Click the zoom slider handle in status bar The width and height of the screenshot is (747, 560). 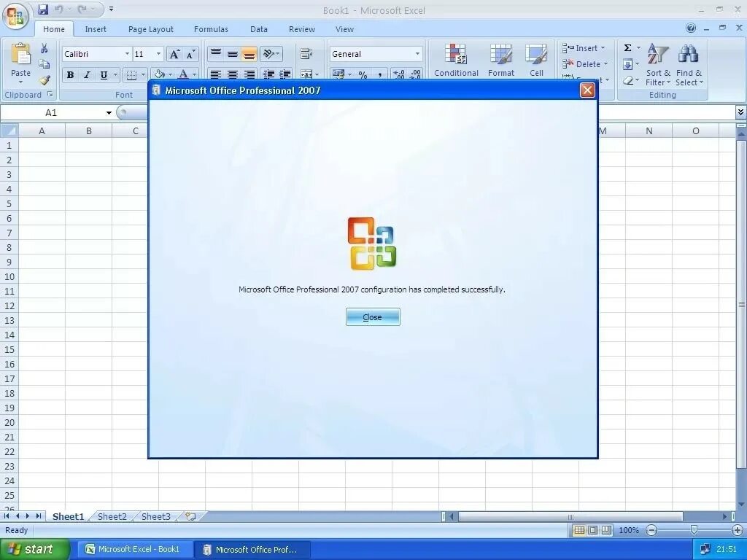point(694,530)
